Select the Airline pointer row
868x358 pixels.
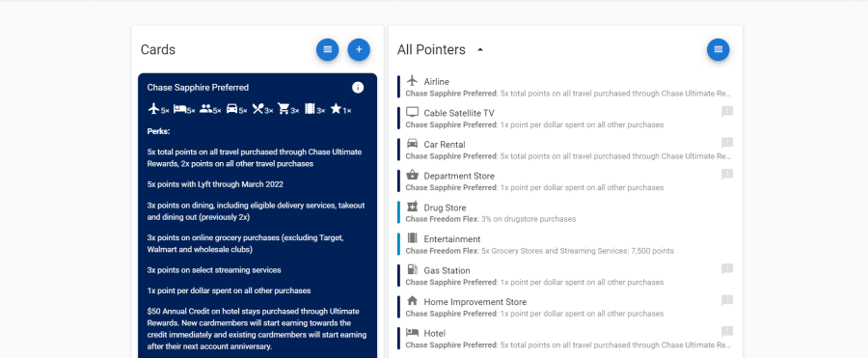[x=566, y=87]
